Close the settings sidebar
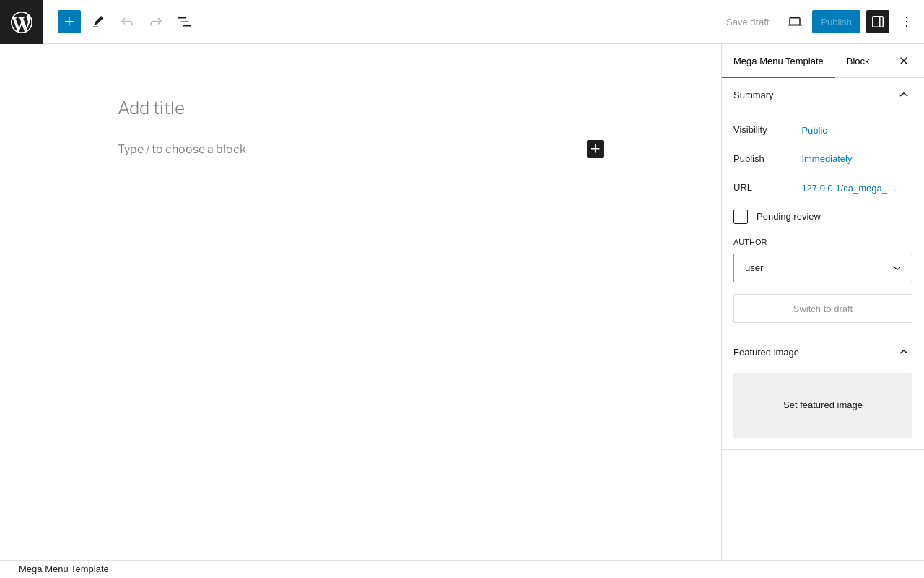924x578 pixels. tap(904, 61)
